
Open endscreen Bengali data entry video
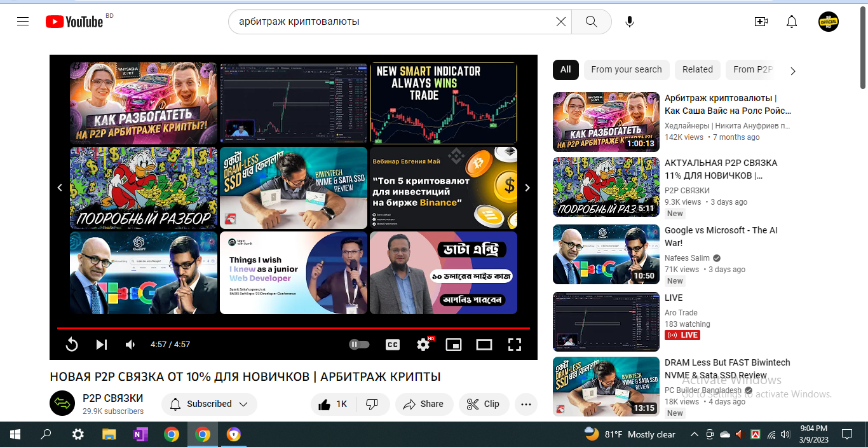pyautogui.click(x=444, y=273)
